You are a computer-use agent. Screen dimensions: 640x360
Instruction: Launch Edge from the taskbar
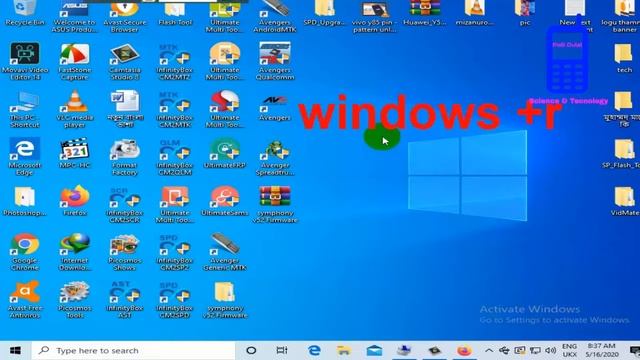tap(314, 350)
